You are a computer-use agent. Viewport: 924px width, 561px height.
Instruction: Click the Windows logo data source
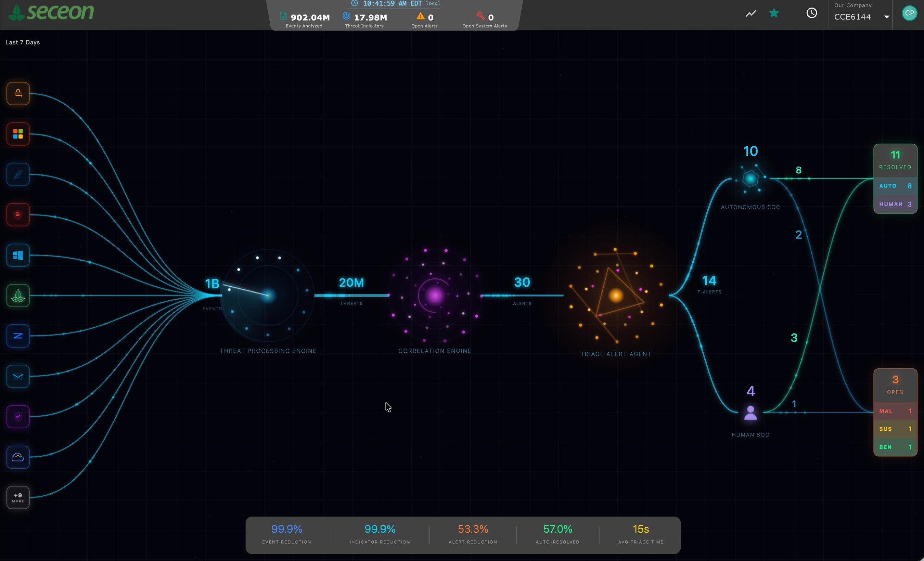click(x=18, y=255)
